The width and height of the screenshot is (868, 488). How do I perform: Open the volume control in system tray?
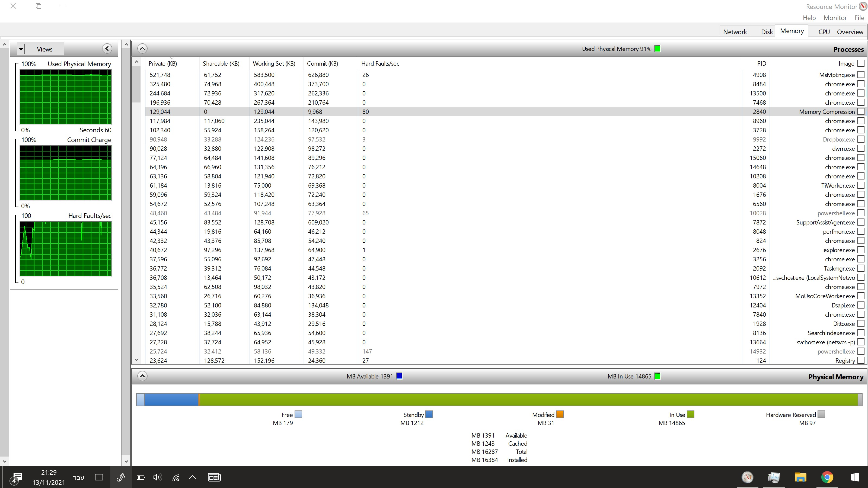point(157,477)
